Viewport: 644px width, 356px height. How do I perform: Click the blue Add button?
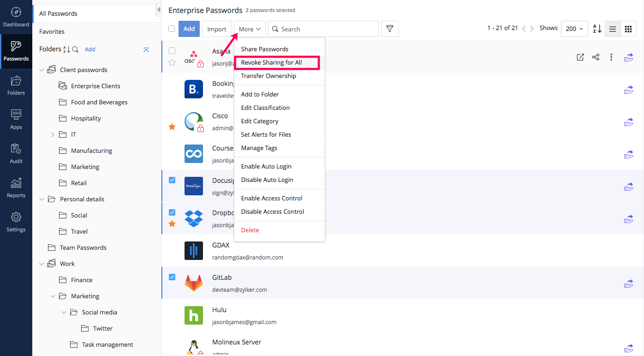click(189, 29)
